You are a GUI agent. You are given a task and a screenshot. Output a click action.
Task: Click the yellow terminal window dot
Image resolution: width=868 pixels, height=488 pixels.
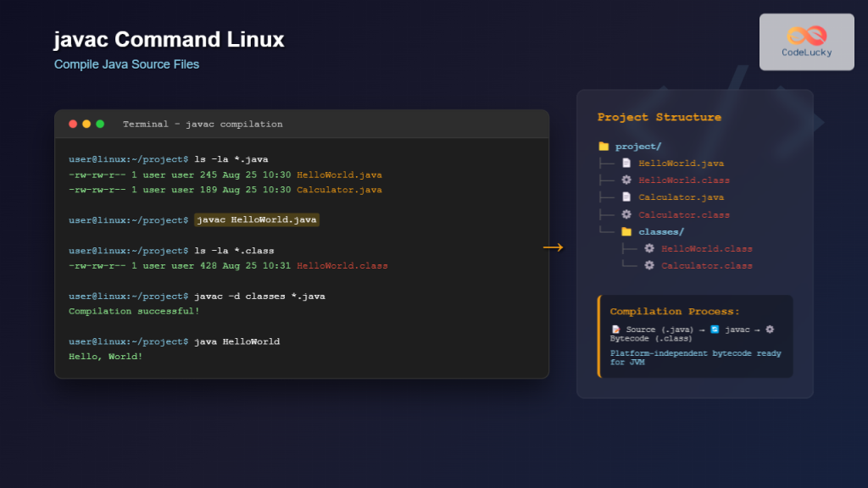tap(86, 124)
